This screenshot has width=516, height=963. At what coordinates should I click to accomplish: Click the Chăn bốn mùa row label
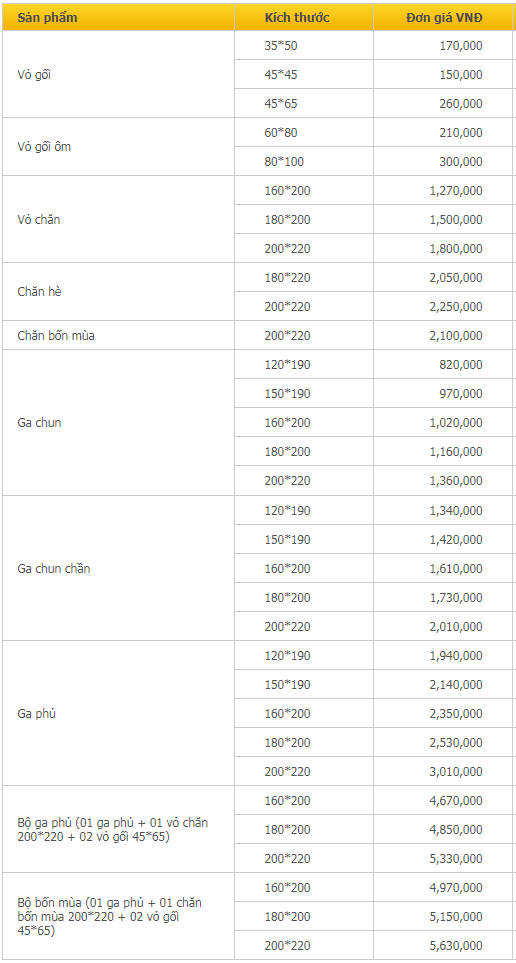click(56, 336)
